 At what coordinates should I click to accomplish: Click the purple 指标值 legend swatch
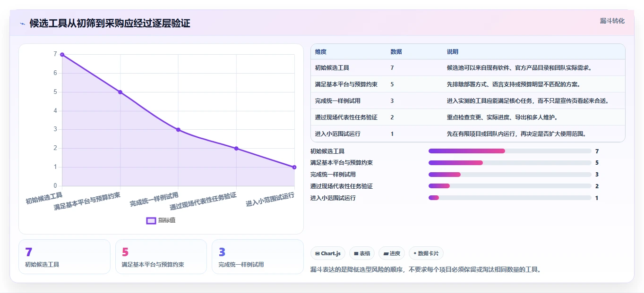click(151, 220)
